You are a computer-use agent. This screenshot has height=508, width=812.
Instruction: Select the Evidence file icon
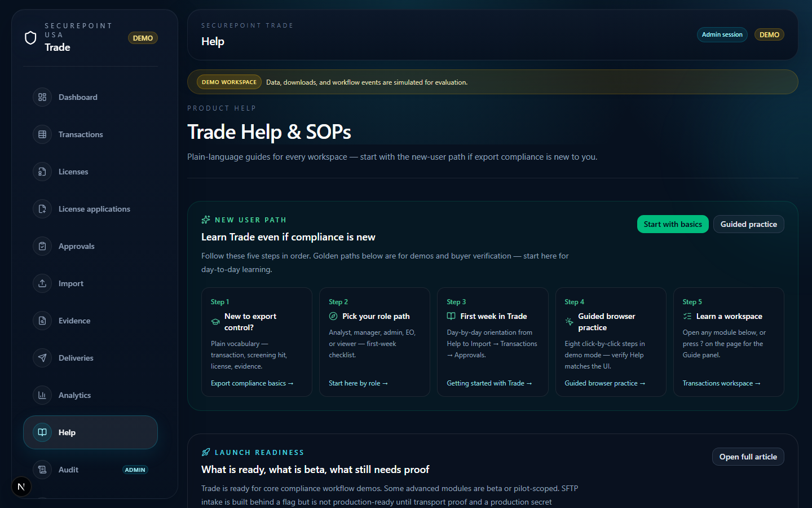(x=42, y=321)
